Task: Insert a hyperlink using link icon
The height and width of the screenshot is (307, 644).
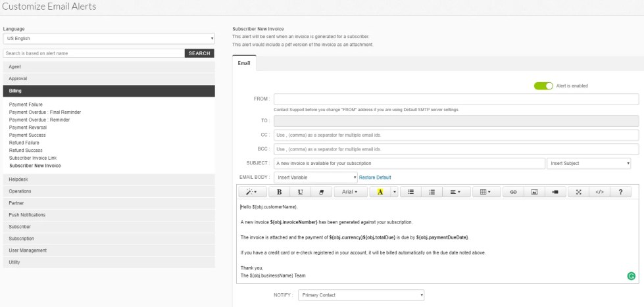Action: coord(513,192)
